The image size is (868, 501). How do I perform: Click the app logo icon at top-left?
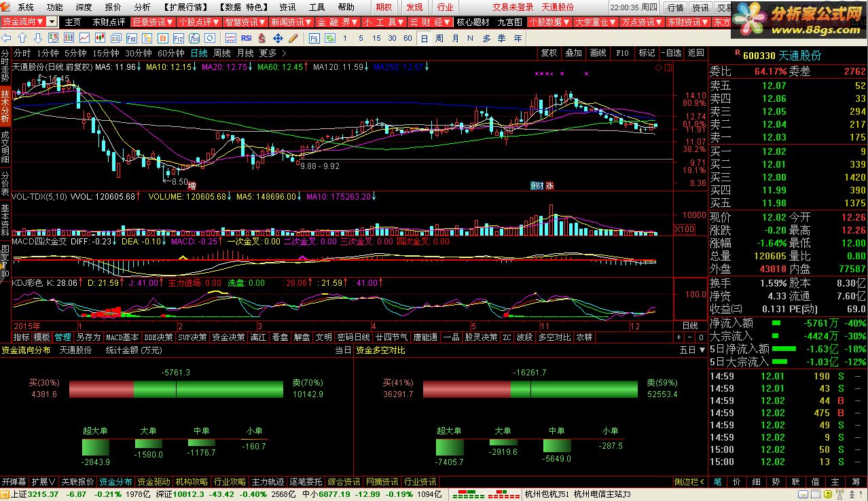7,7
